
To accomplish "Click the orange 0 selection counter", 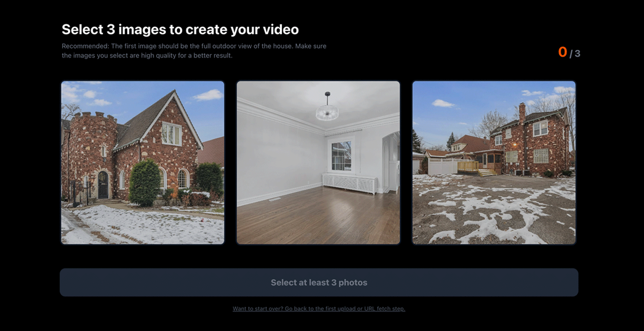I will 562,52.
